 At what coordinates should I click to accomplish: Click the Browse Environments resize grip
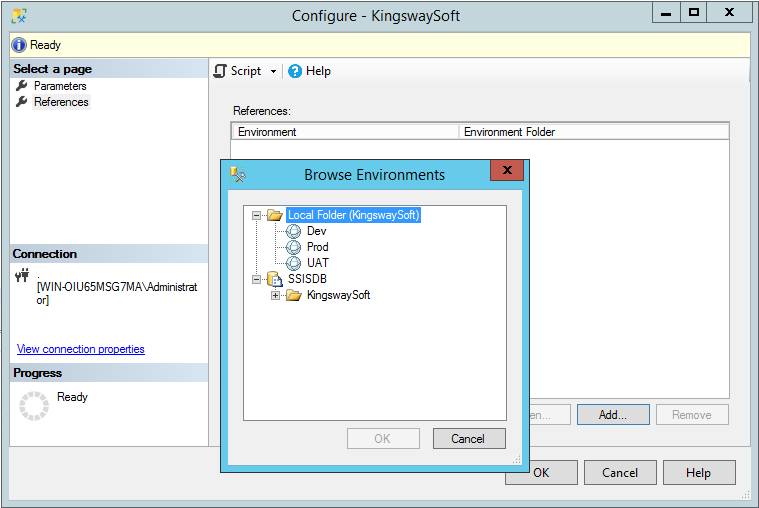point(516,460)
